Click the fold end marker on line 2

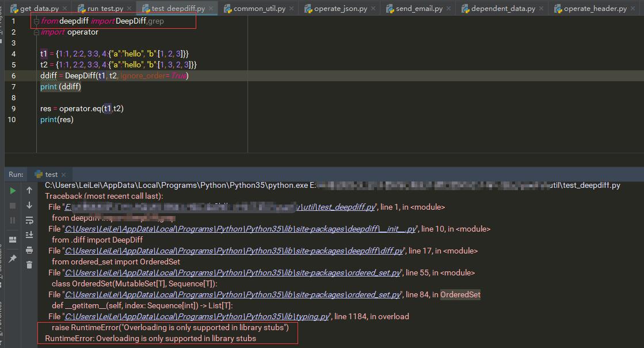[x=36, y=32]
